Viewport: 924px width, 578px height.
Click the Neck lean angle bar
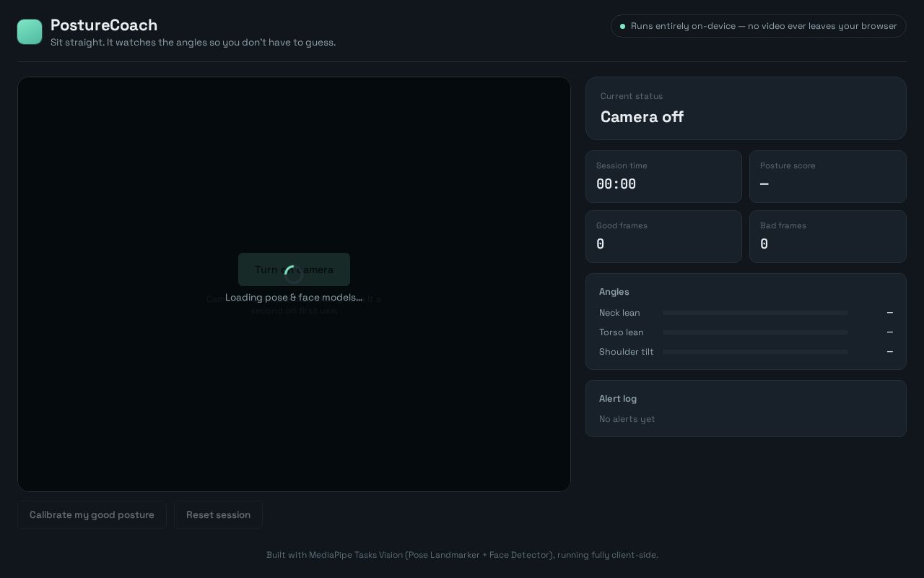point(755,313)
